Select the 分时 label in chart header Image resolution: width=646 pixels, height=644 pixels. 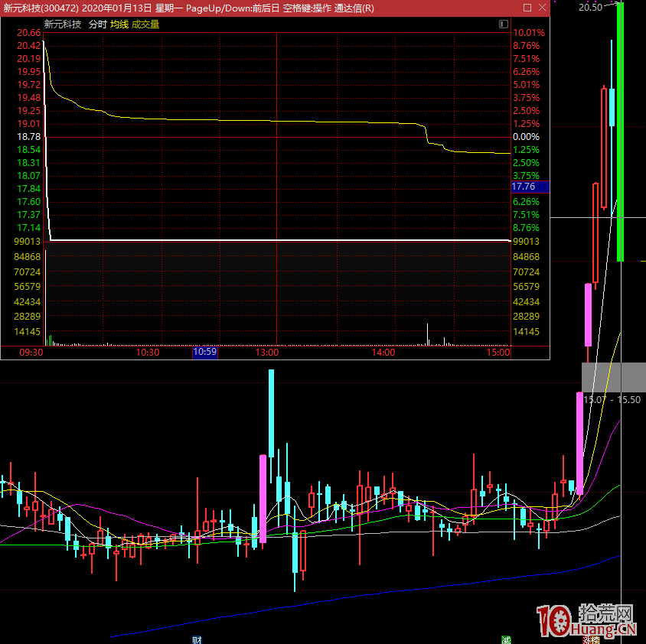tap(98, 24)
